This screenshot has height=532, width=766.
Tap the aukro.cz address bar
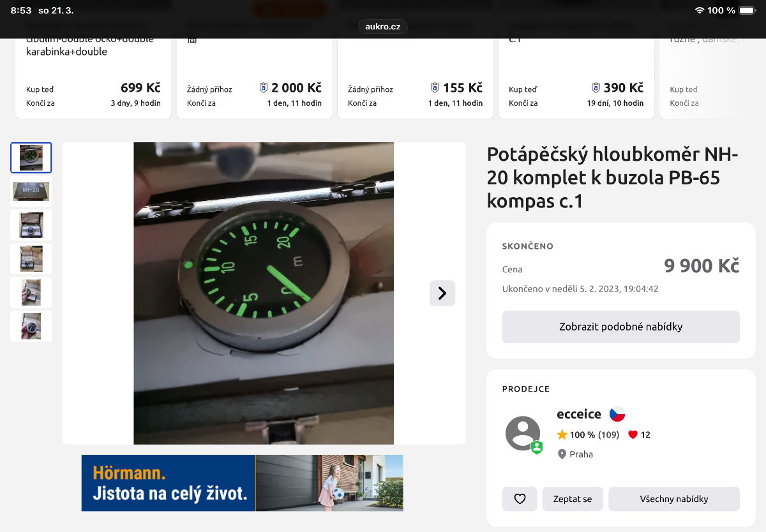point(383,26)
